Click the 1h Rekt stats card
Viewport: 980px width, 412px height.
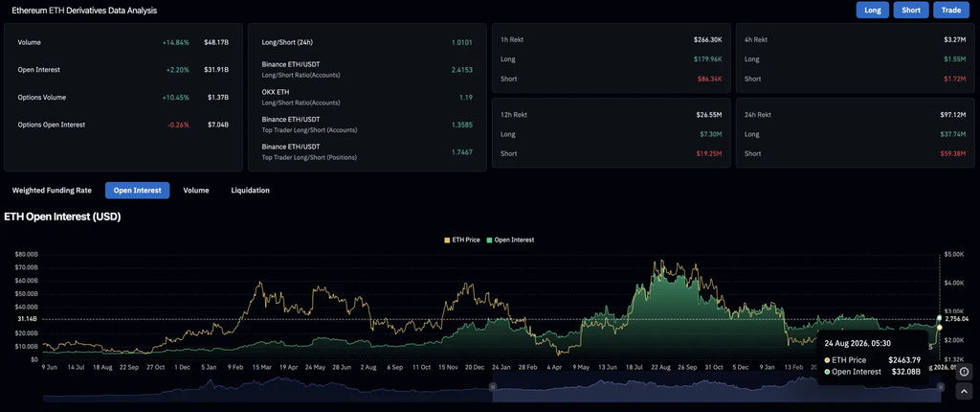[612, 58]
